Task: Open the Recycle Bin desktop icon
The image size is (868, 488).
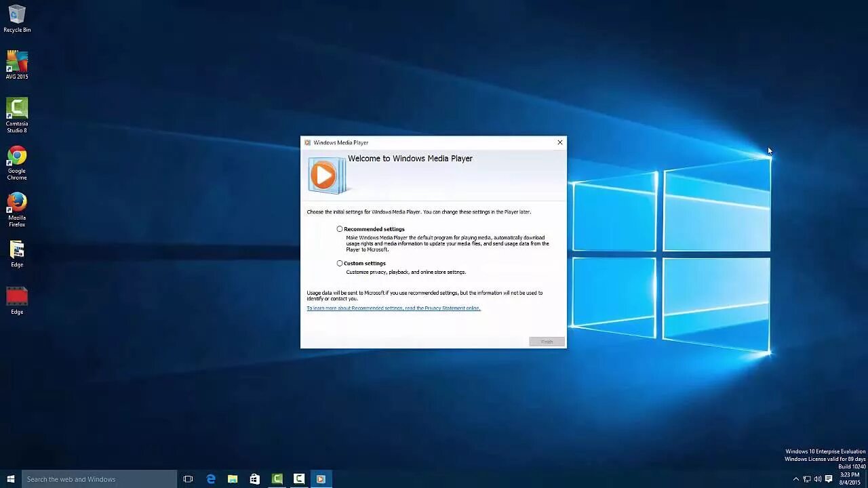Action: tap(17, 19)
